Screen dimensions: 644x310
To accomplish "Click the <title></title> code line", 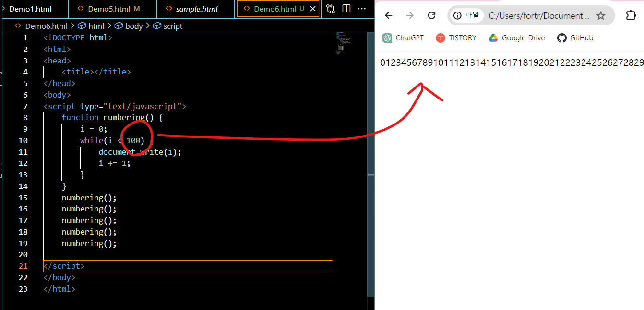I will click(96, 72).
